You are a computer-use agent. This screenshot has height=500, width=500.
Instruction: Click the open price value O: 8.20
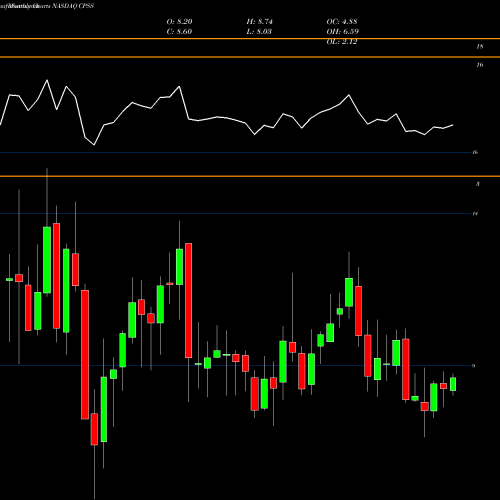[179, 22]
